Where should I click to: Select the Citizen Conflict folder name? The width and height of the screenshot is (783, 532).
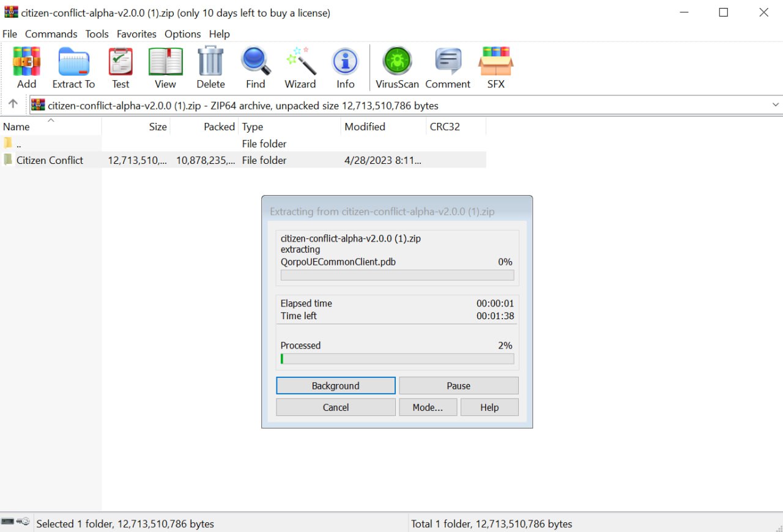(50, 160)
